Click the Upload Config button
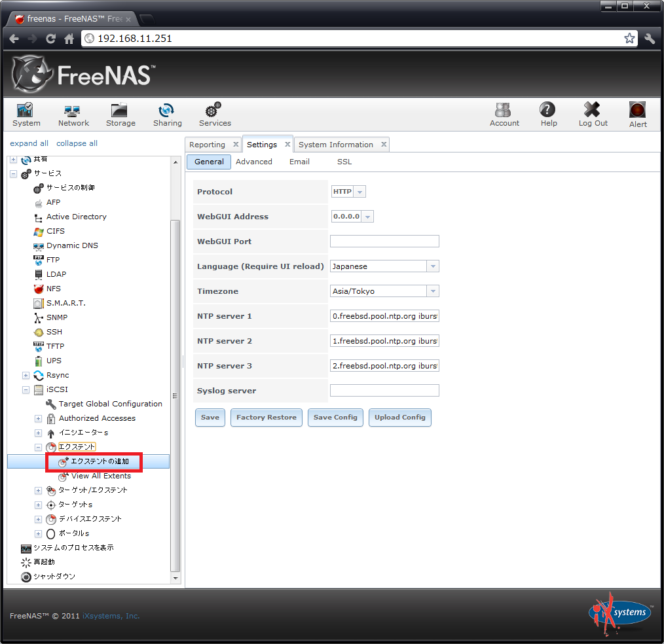 pos(399,417)
